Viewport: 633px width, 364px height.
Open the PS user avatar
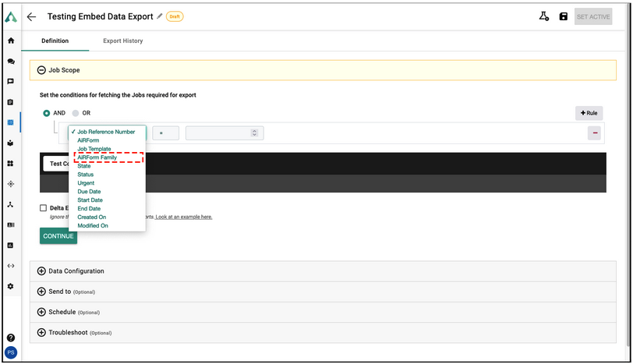(x=11, y=352)
